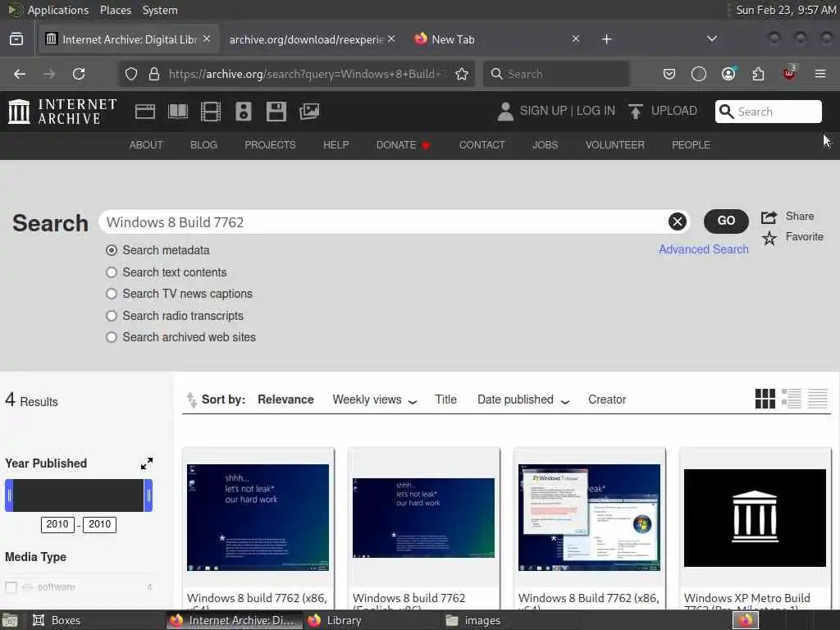Click the Favorite star icon
Image resolution: width=840 pixels, height=630 pixels.
769,237
